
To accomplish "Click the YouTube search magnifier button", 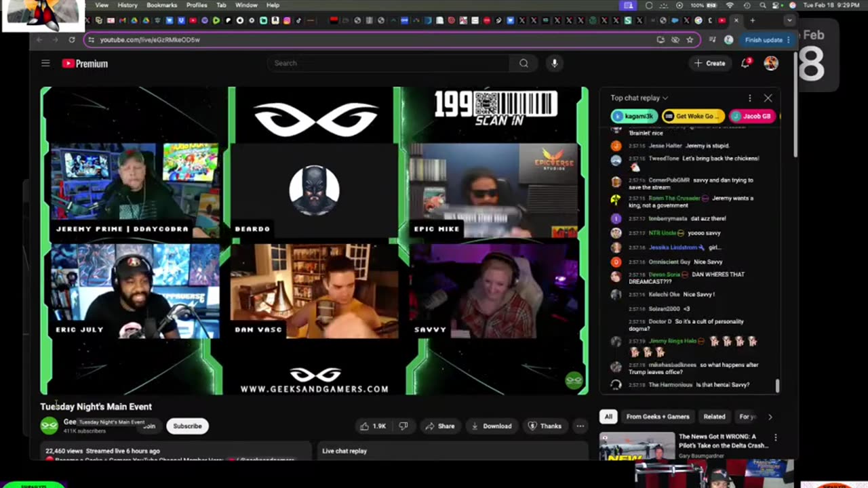I will (524, 63).
